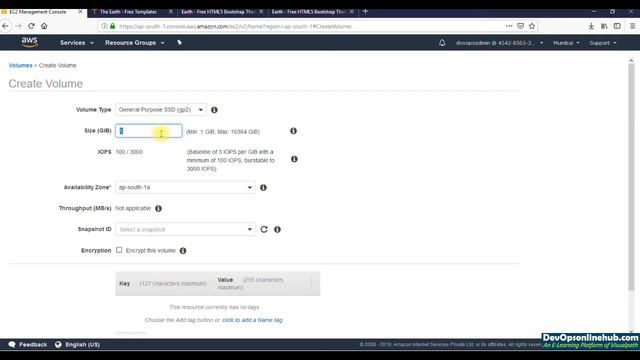Click the Size (GiB) input field
Image resolution: width=640 pixels, height=360 pixels.
click(149, 131)
